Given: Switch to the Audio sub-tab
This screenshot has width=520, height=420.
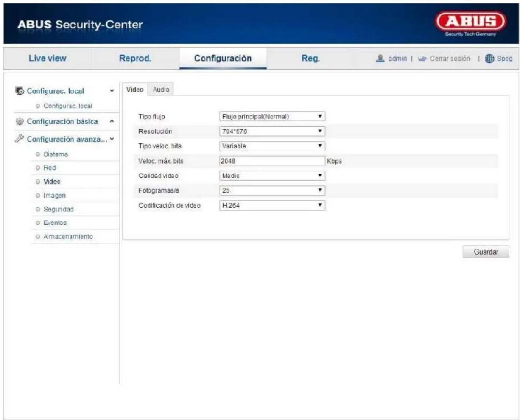Looking at the screenshot, I should pyautogui.click(x=161, y=89).
